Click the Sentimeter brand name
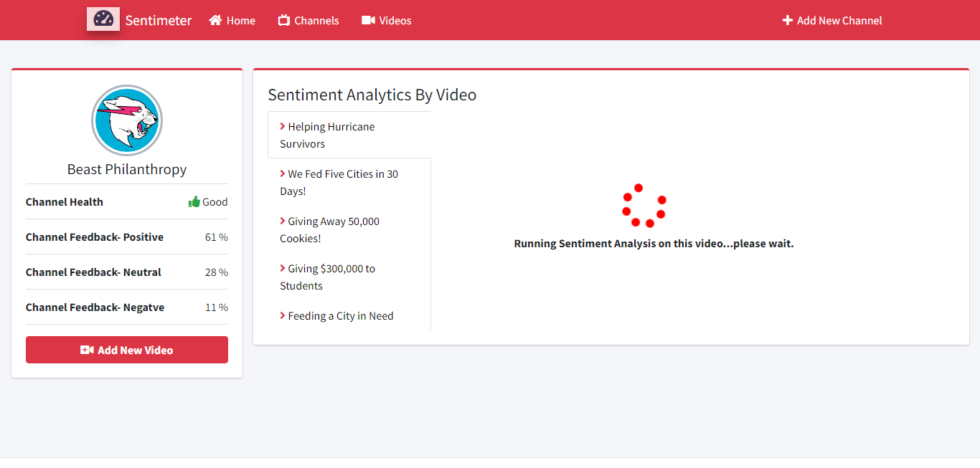The height and width of the screenshot is (468, 980). 159,20
